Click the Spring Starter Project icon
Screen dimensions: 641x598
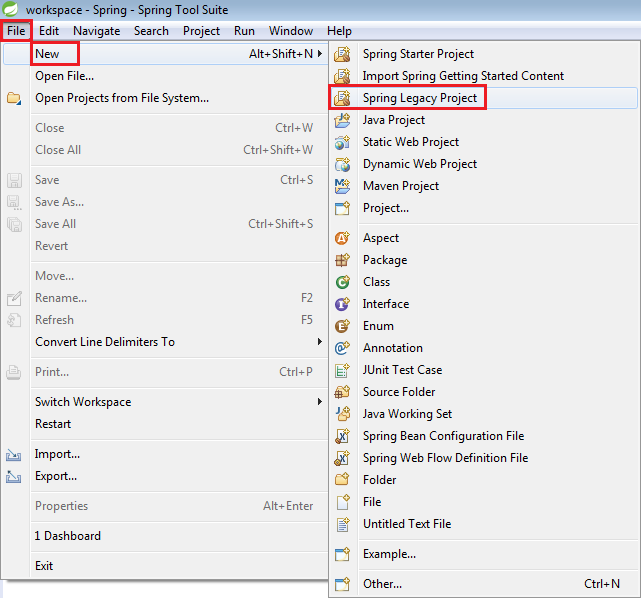pyautogui.click(x=342, y=54)
